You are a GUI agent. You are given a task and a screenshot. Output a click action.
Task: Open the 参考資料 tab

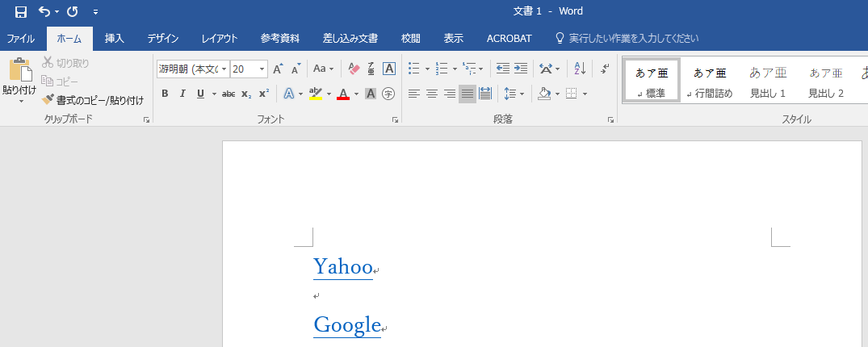pyautogui.click(x=279, y=38)
